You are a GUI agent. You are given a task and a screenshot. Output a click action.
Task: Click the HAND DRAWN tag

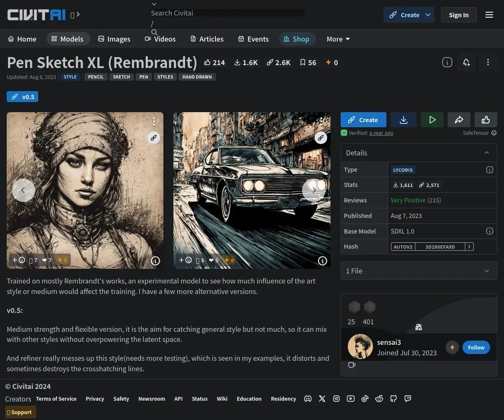[197, 77]
